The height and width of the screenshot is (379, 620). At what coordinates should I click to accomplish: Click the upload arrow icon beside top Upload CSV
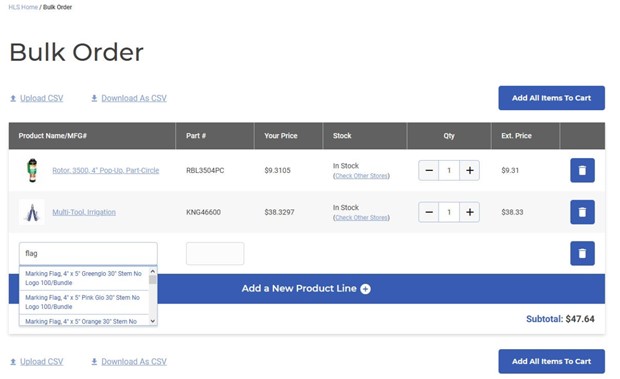tap(13, 98)
